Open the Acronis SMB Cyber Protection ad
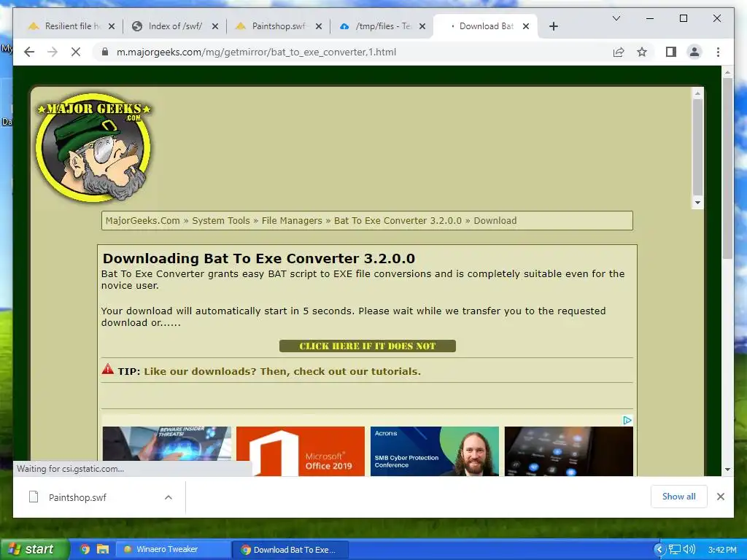This screenshot has height=560, width=747. (435, 451)
